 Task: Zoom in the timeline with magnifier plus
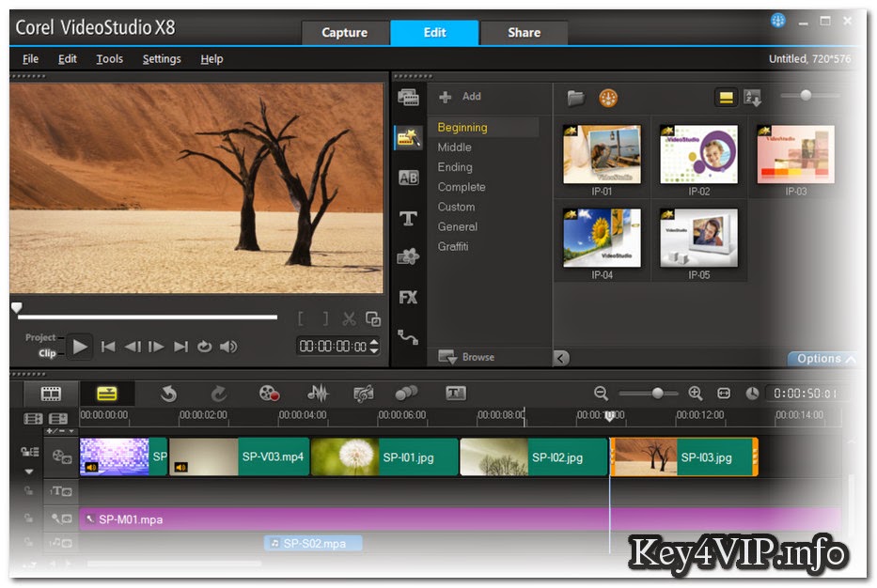[x=696, y=394]
